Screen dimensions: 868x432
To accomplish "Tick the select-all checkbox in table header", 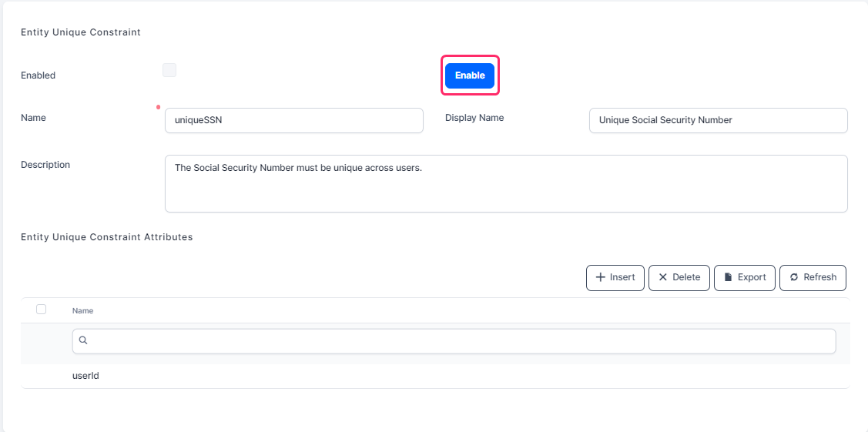I will click(42, 310).
